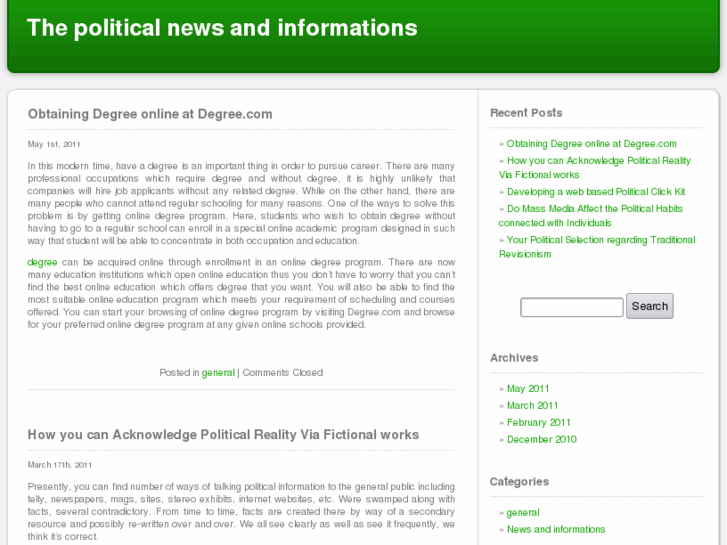Open the December 2010 archive
The width and height of the screenshot is (727, 545).
[x=542, y=439]
